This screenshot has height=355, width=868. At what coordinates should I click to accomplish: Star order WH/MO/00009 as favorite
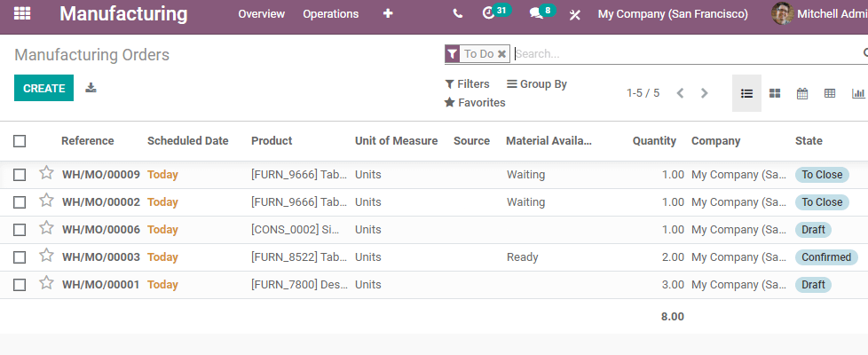46,173
